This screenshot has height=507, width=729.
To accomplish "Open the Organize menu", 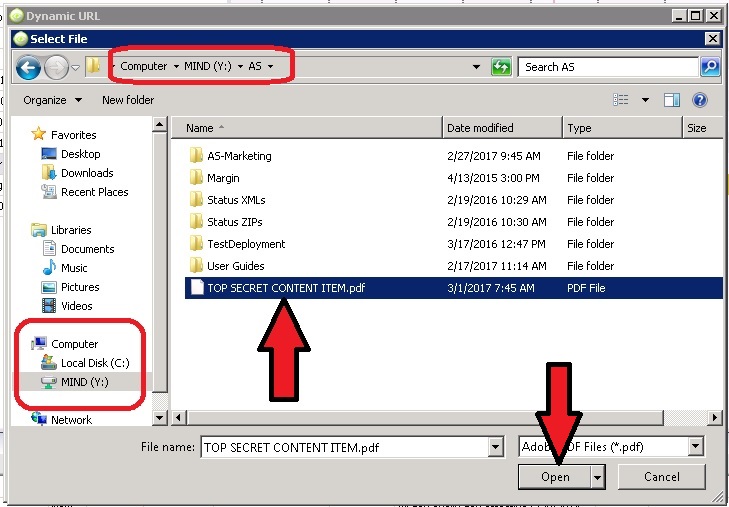I will [x=53, y=100].
